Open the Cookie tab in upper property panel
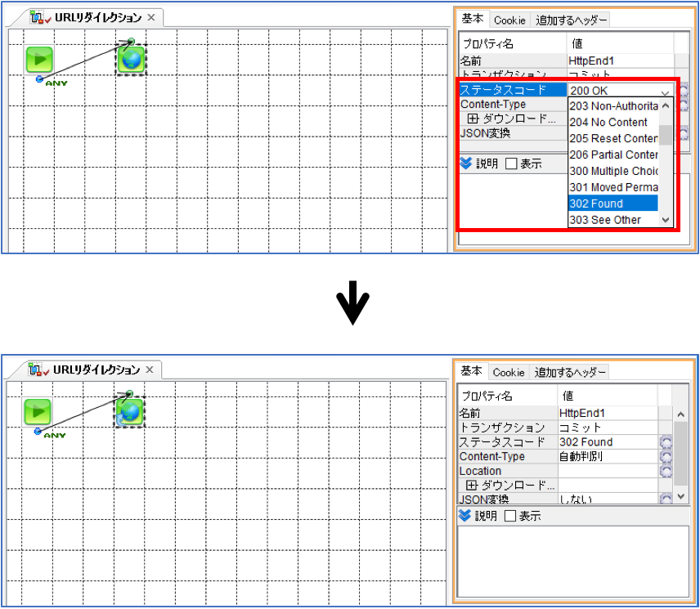This screenshot has height=609, width=700. point(509,20)
